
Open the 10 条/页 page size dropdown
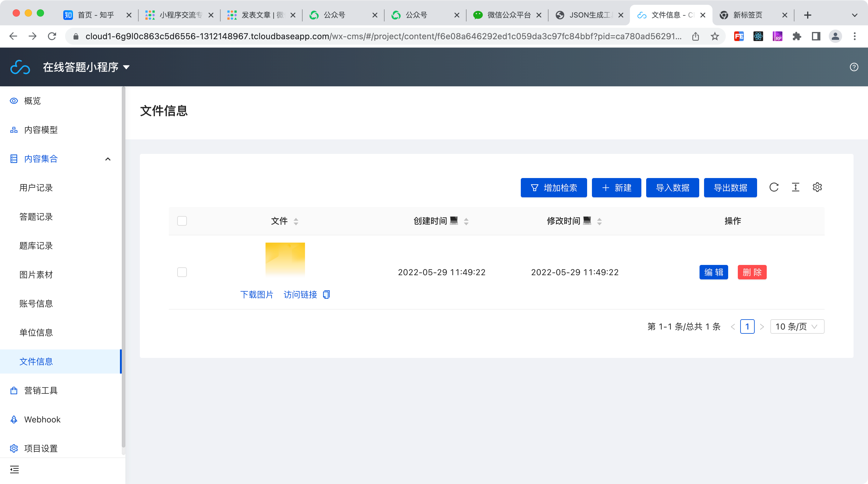click(797, 326)
